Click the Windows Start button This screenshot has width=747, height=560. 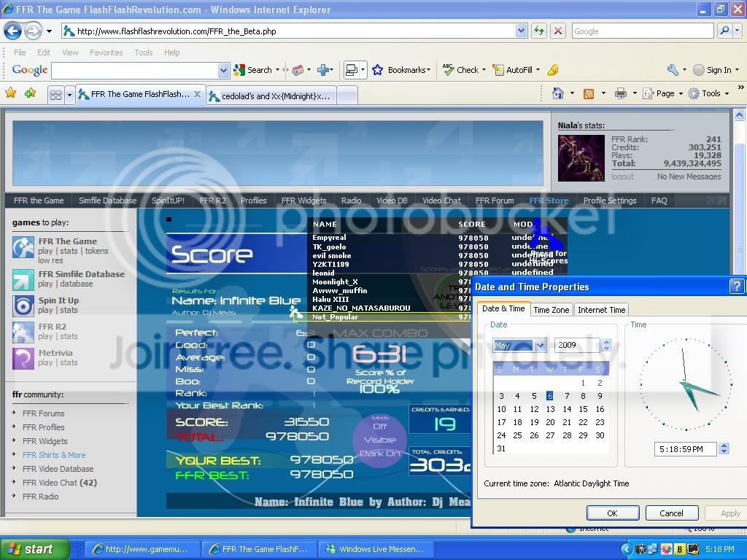tap(35, 549)
